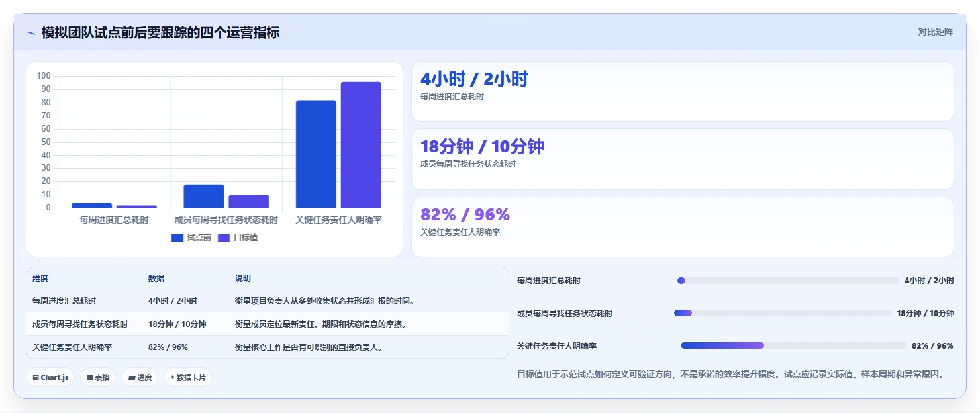Click the 数据 table column header

click(x=156, y=279)
